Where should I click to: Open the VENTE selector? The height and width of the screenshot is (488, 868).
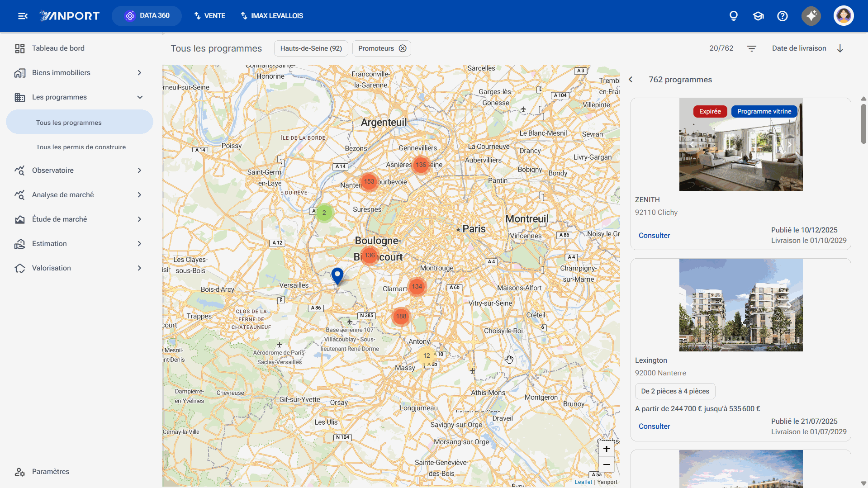[209, 16]
